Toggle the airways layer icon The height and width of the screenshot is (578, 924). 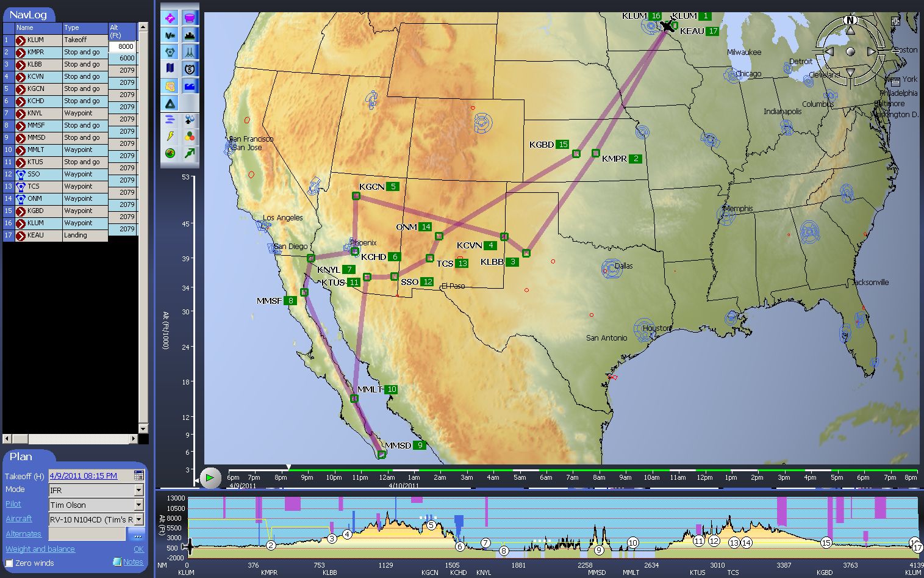point(190,52)
